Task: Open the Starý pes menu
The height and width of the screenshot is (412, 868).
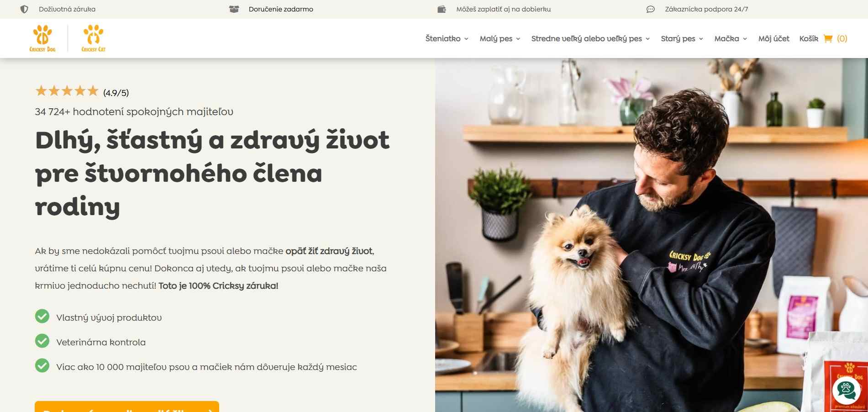Action: (682, 39)
